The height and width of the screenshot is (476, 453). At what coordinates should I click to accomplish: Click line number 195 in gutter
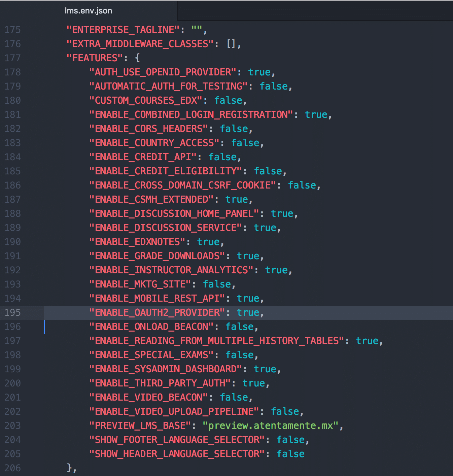[x=12, y=312]
